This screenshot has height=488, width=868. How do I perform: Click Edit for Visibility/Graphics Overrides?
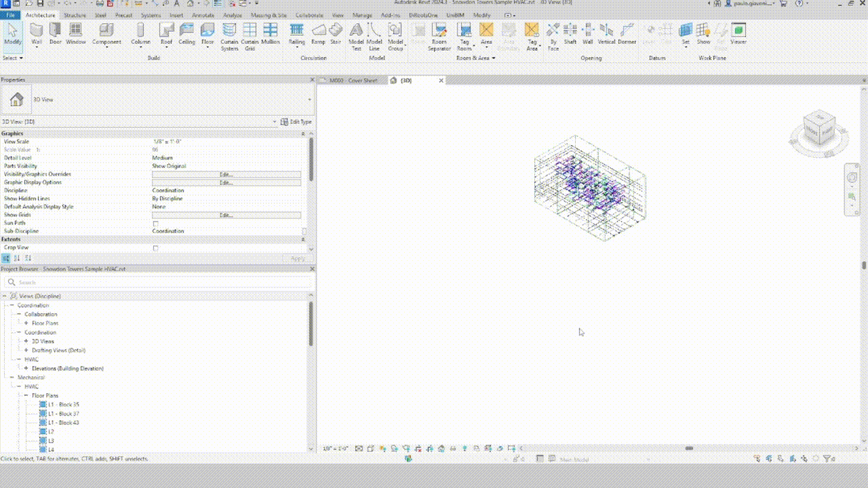[x=226, y=174]
